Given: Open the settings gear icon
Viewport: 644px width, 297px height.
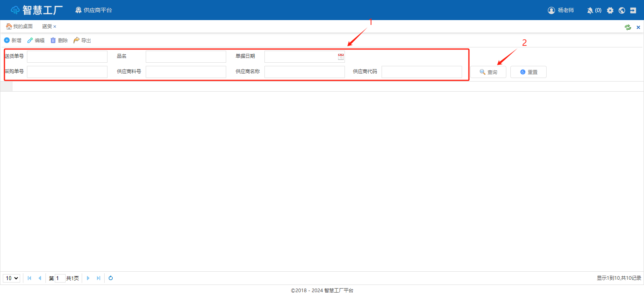Looking at the screenshot, I should point(610,10).
